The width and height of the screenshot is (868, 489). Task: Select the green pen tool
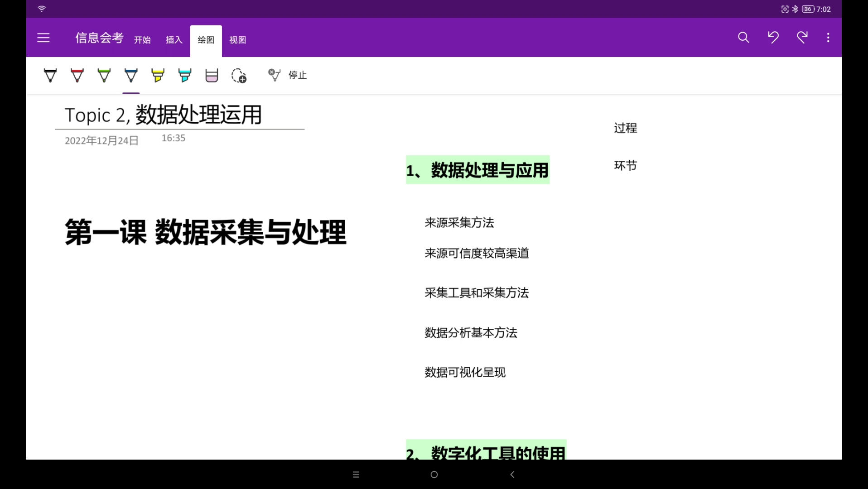coord(104,75)
